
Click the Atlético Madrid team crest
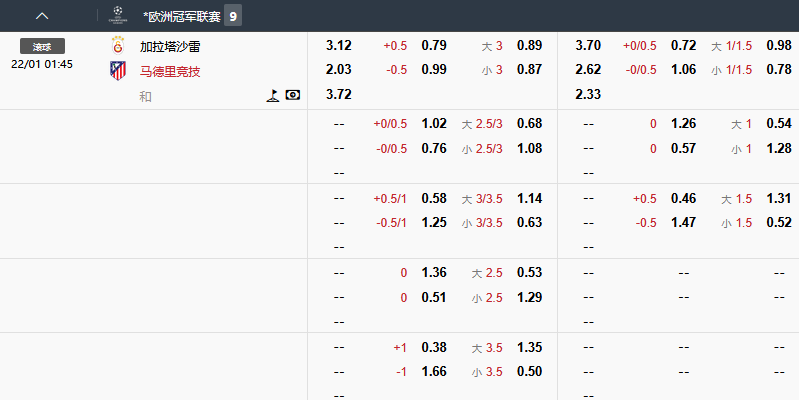pos(118,71)
